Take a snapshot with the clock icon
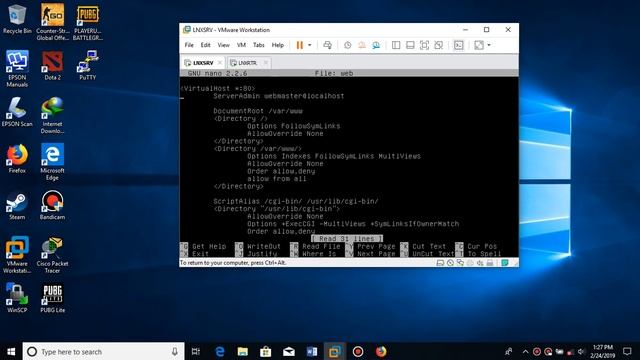640x360 pixels. pos(347,45)
